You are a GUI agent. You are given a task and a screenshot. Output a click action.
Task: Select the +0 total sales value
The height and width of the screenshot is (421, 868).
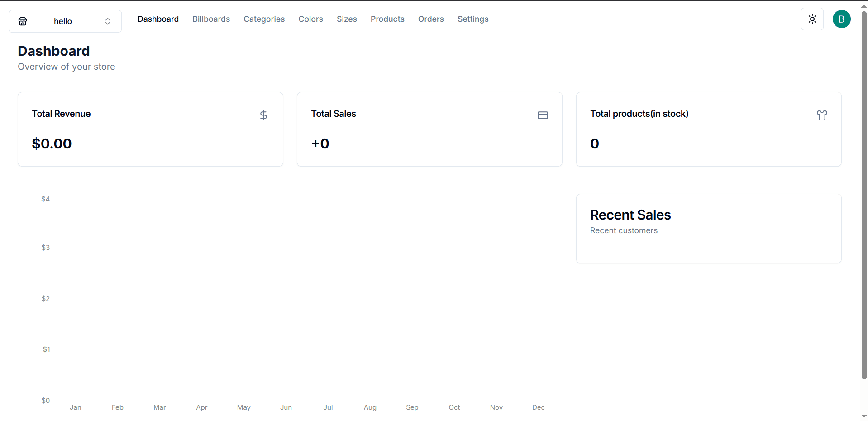click(320, 144)
